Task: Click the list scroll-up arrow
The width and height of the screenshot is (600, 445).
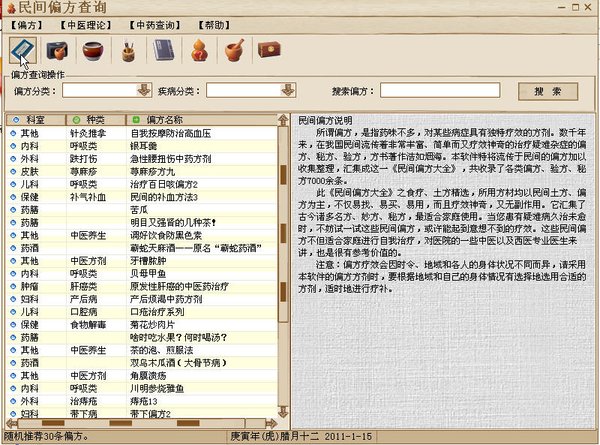Action: [283, 120]
